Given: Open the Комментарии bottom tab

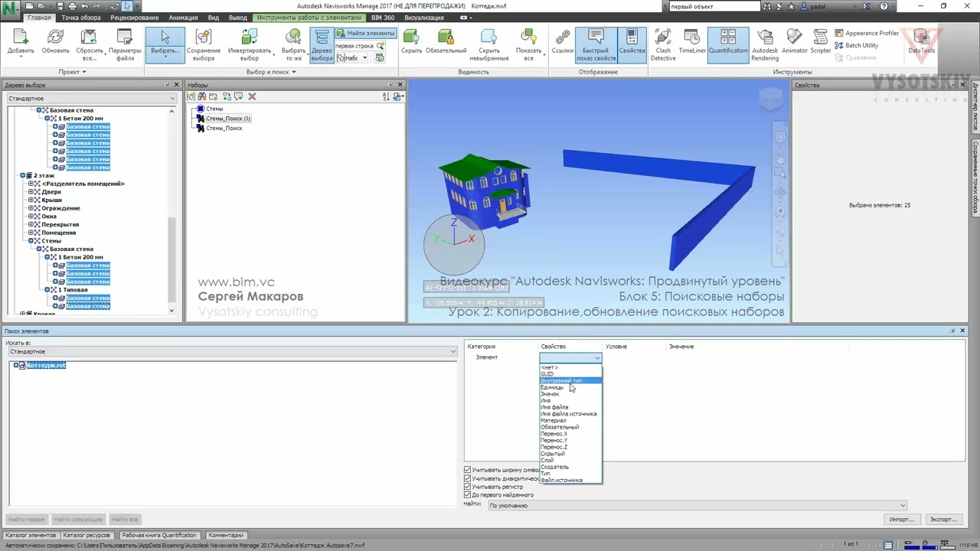Looking at the screenshot, I should tap(226, 535).
